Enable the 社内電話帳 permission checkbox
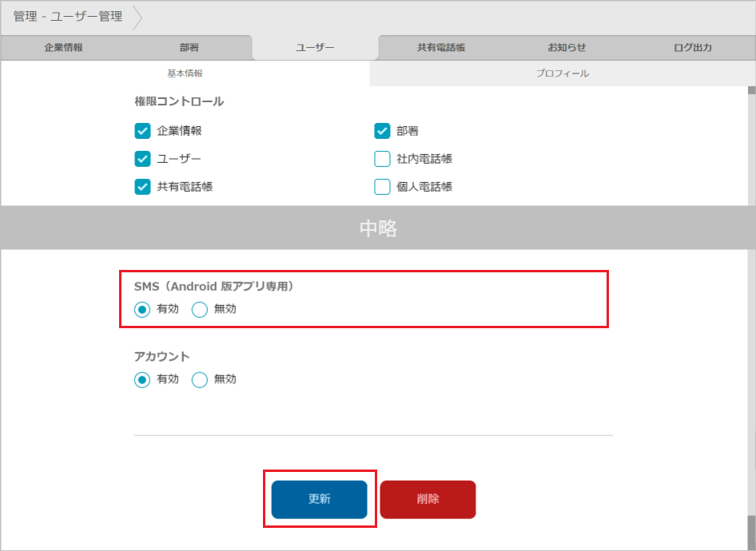The image size is (756, 551). click(383, 159)
